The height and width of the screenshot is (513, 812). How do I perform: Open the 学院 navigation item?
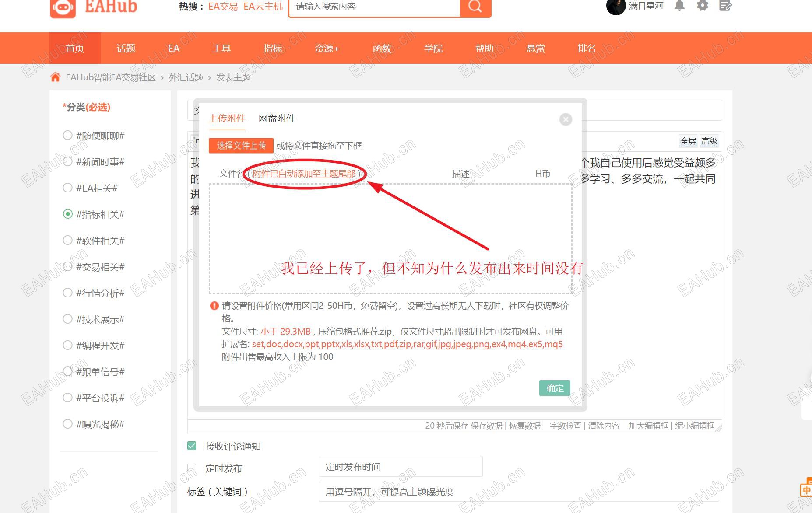click(433, 48)
